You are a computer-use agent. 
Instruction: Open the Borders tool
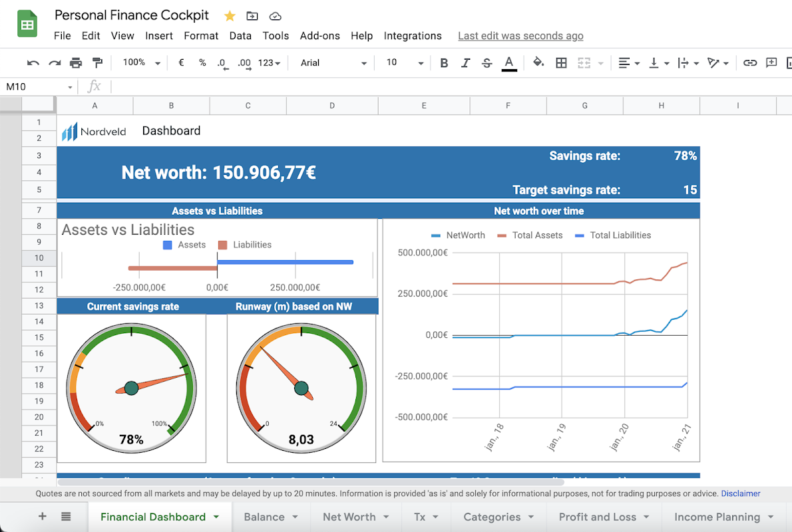pyautogui.click(x=561, y=63)
